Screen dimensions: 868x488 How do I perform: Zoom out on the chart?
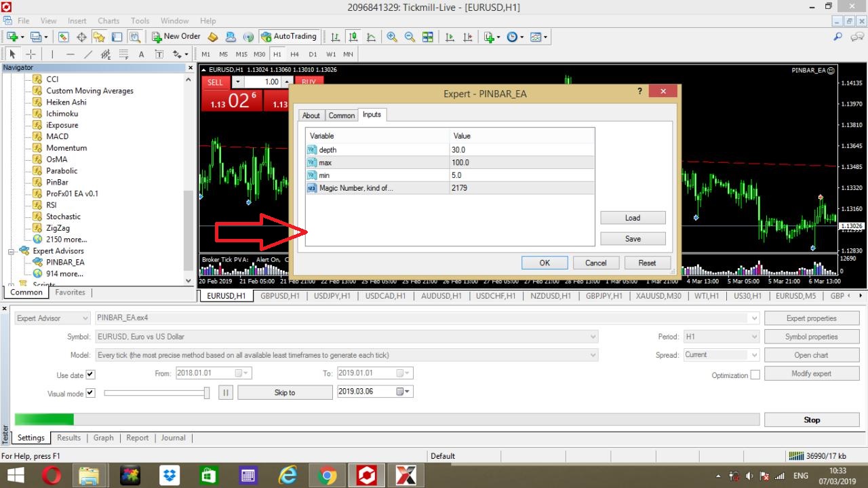(x=410, y=37)
